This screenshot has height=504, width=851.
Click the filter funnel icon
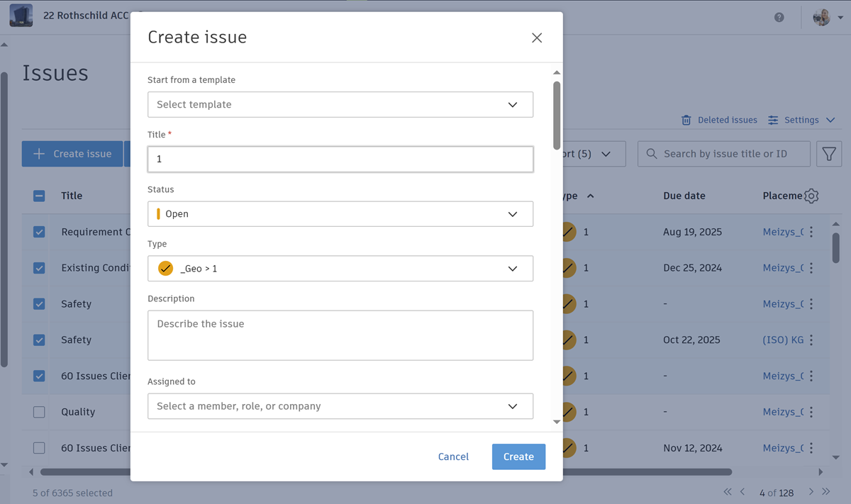(x=829, y=154)
